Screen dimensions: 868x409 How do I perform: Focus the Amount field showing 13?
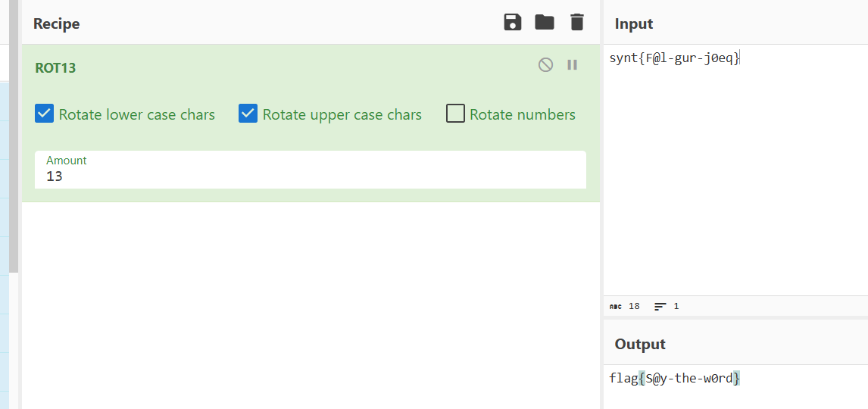310,176
